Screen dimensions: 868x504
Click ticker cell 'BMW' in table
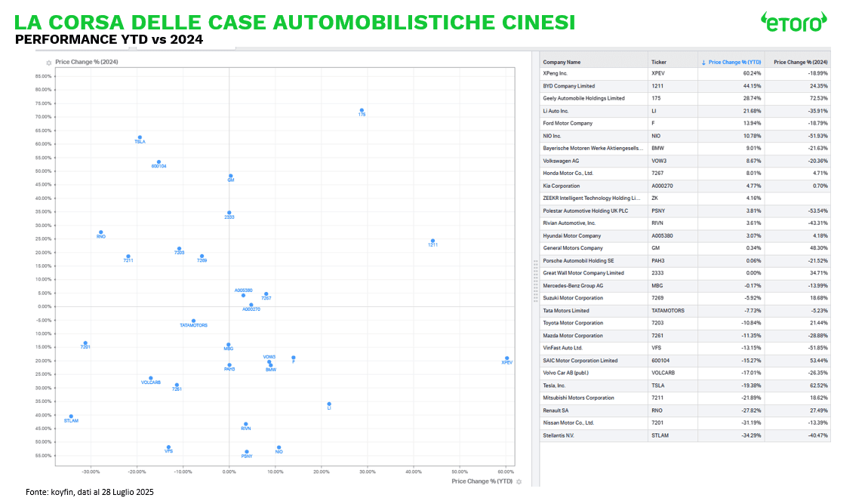point(673,149)
